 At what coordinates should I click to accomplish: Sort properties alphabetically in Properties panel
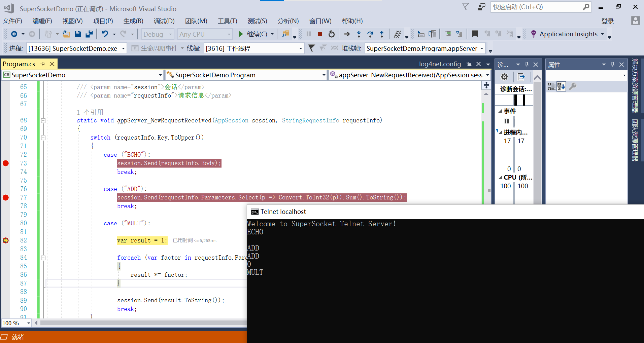click(x=561, y=86)
